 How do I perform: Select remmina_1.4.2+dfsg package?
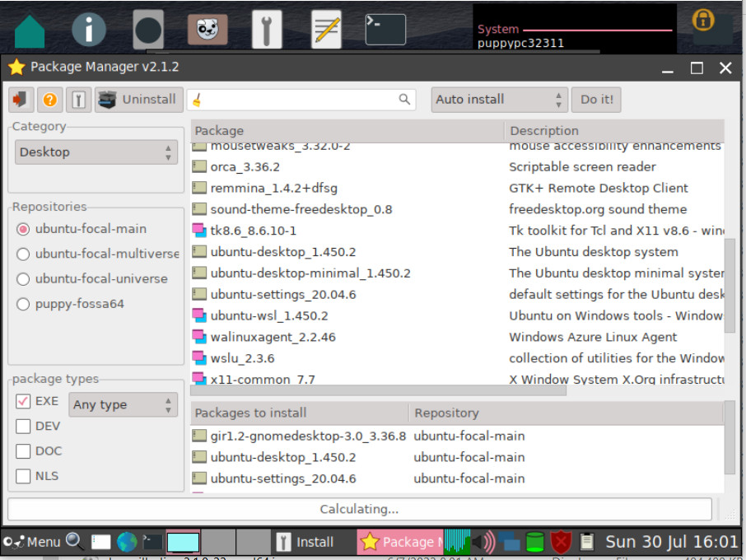pos(457,189)
